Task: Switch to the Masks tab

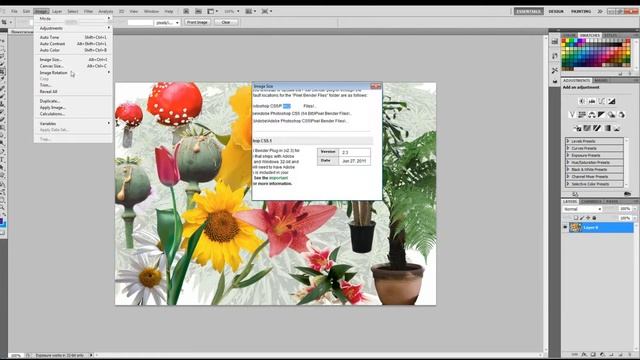Action: (600, 80)
